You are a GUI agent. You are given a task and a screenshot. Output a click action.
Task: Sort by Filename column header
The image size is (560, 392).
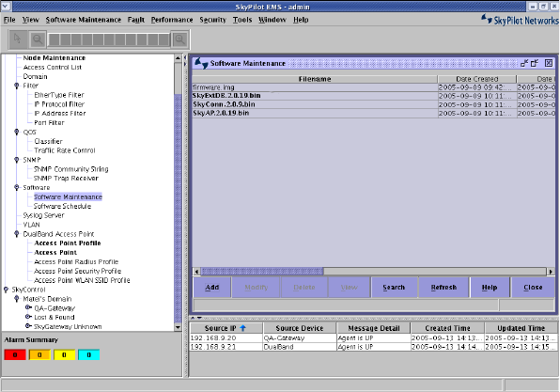315,79
